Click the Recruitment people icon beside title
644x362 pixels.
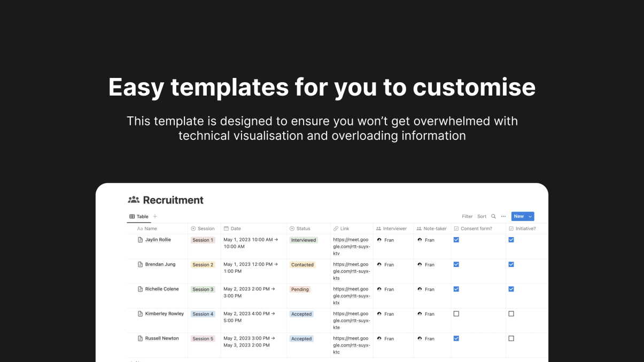click(x=134, y=200)
